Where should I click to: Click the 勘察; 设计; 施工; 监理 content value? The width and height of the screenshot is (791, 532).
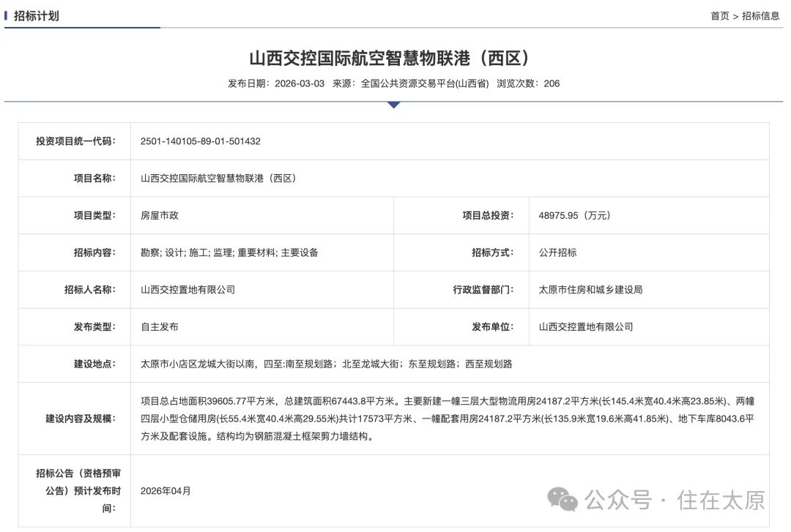click(x=229, y=252)
